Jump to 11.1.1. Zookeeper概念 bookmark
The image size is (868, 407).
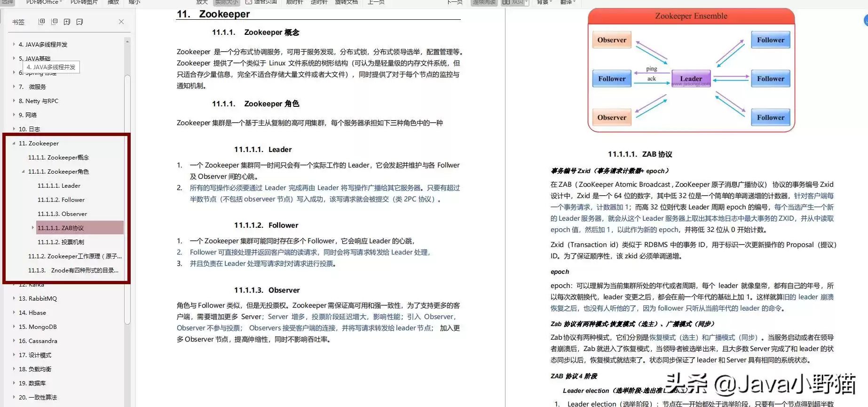[x=58, y=157]
